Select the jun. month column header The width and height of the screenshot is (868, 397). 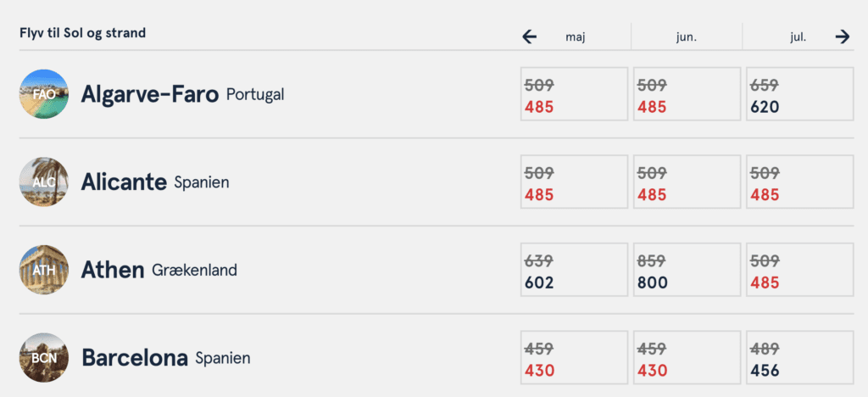(687, 36)
